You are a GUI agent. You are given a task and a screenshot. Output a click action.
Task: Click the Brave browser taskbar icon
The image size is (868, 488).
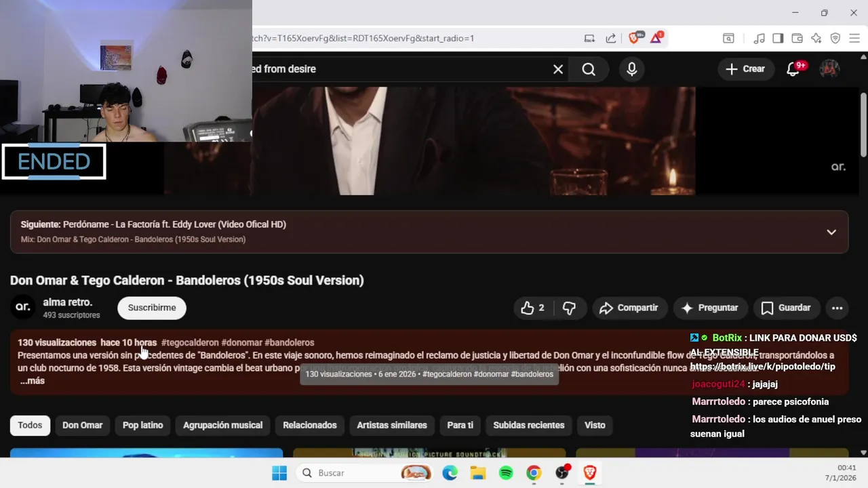coord(590,473)
